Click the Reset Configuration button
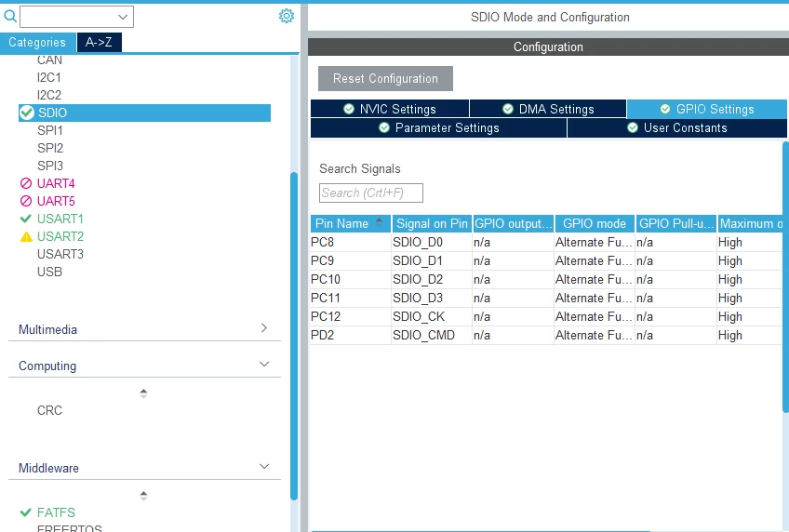Image resolution: width=789 pixels, height=532 pixels. coord(385,78)
